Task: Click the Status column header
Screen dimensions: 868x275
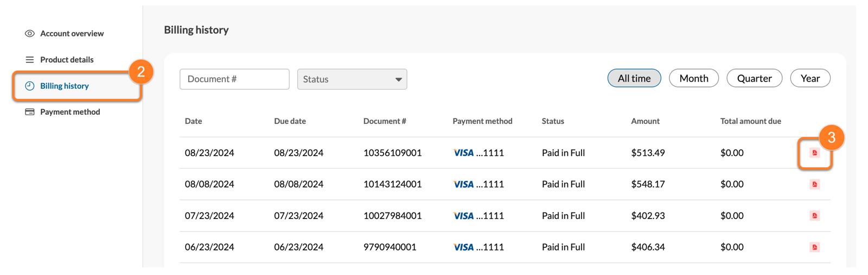Action: 553,121
